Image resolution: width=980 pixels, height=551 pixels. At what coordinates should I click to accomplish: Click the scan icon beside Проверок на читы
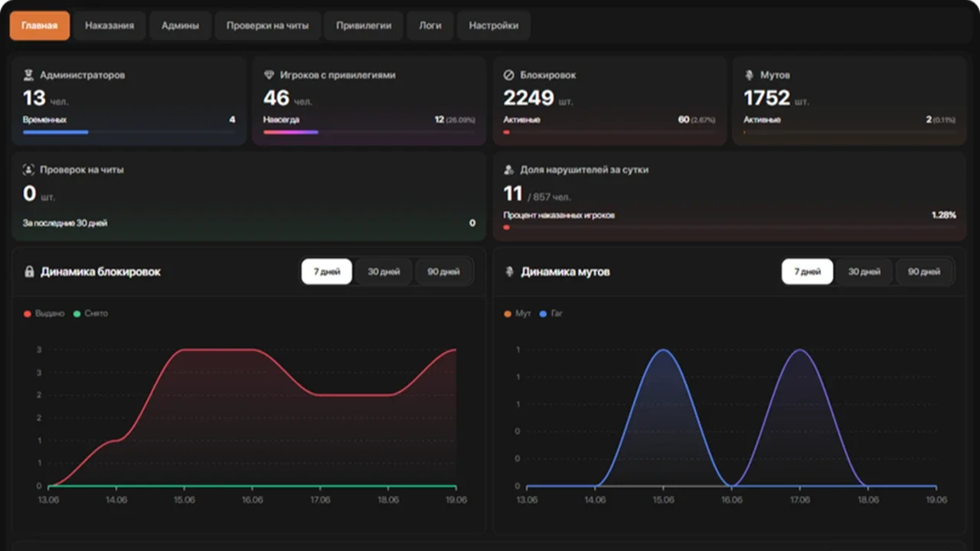click(x=28, y=170)
